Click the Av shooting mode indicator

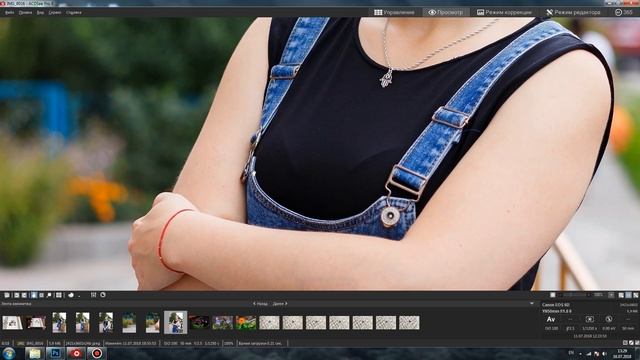click(x=551, y=319)
